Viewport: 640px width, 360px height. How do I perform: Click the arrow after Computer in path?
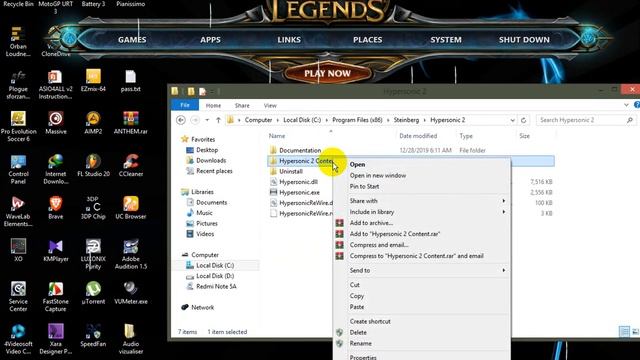pyautogui.click(x=278, y=120)
